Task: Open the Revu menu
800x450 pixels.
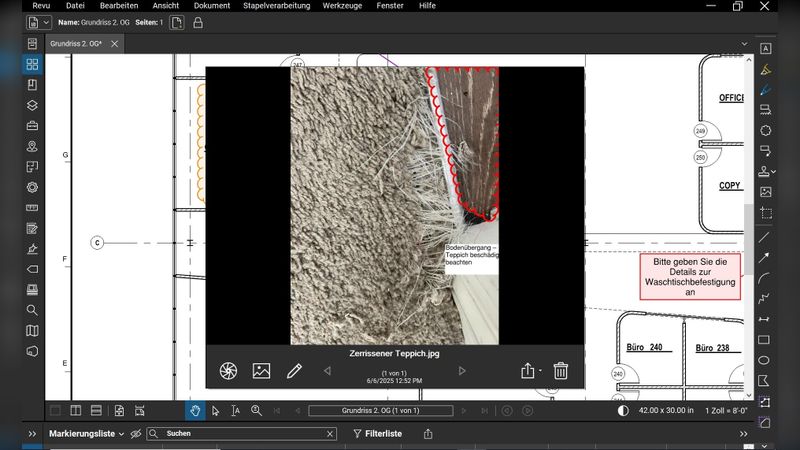Action: pyautogui.click(x=41, y=6)
